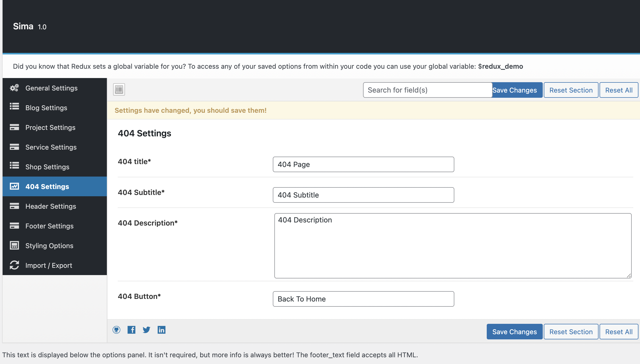
Task: Click the Styling Options layout icon
Action: 14,245
